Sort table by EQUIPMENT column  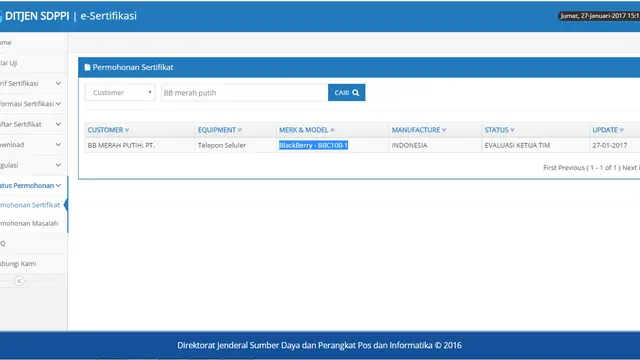click(220, 130)
